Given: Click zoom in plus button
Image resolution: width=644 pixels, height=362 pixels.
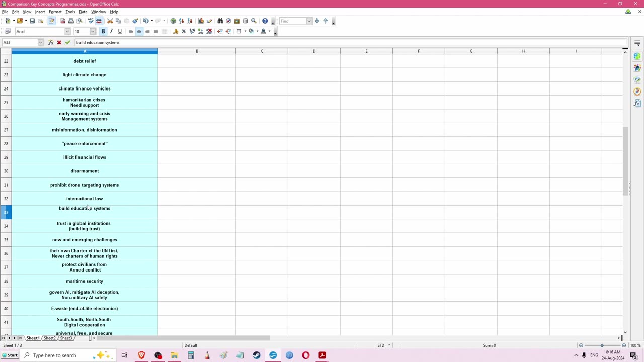Looking at the screenshot, I should (624, 345).
